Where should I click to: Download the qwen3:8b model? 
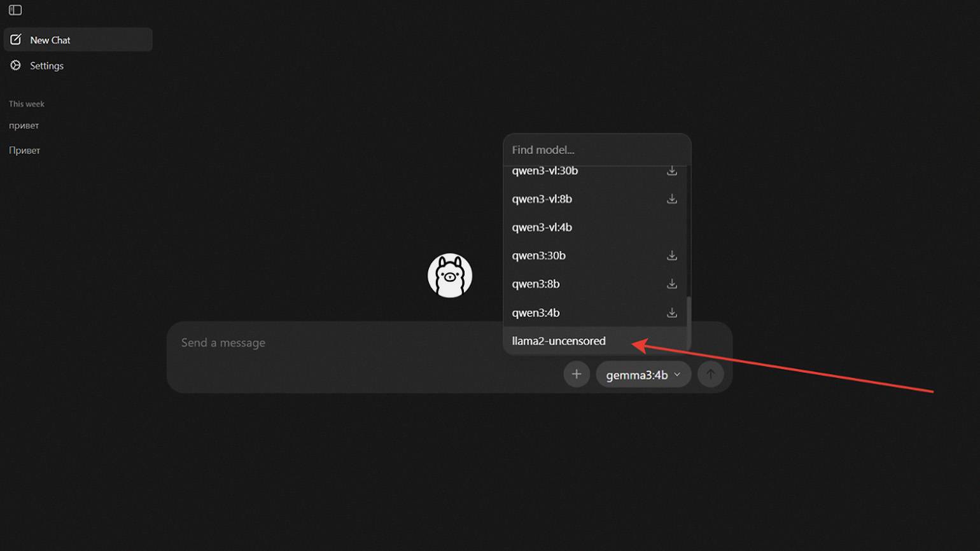click(671, 284)
